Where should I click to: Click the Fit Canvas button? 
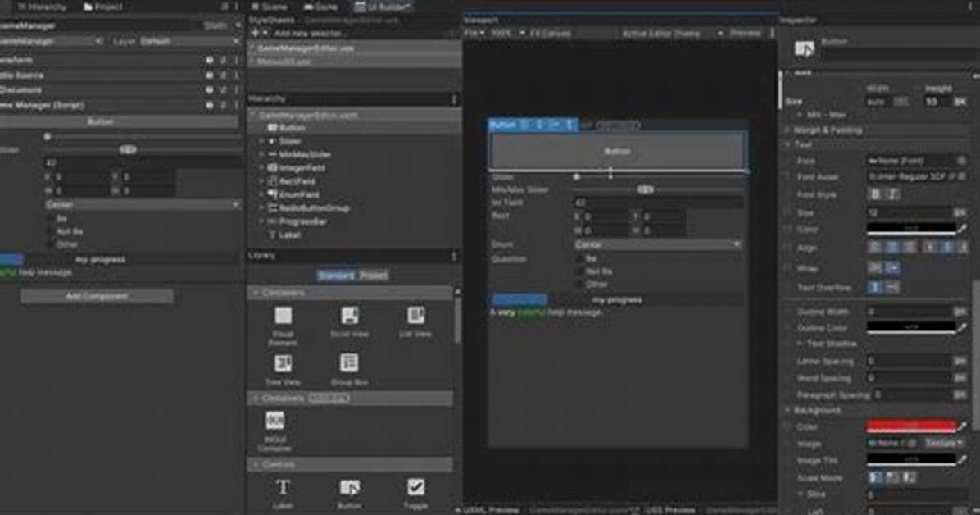coord(550,33)
